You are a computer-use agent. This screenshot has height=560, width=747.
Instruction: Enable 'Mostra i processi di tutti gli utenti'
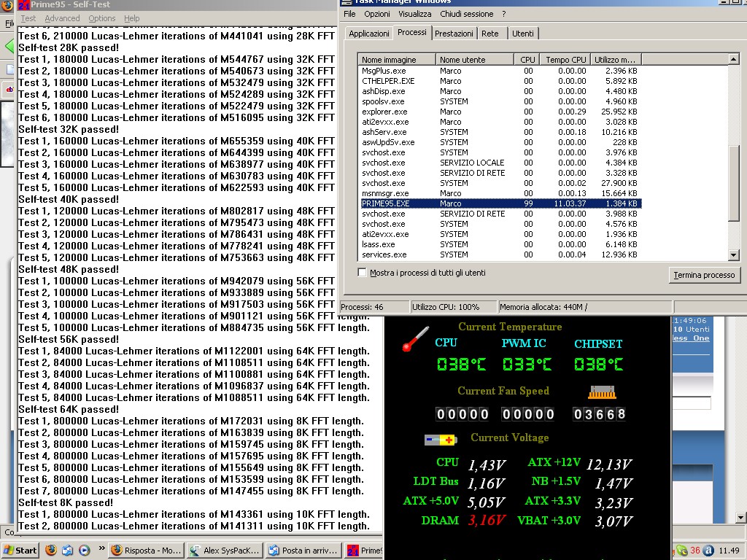pos(363,273)
